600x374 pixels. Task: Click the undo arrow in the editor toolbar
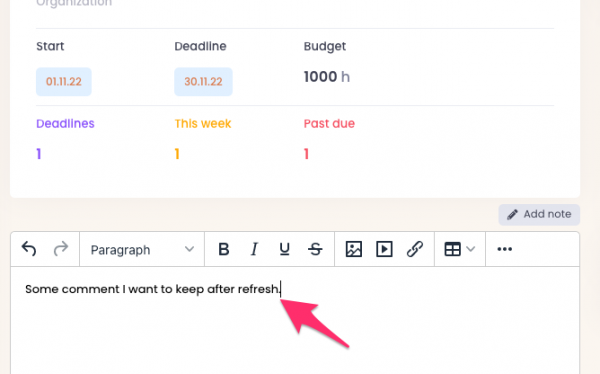click(29, 249)
